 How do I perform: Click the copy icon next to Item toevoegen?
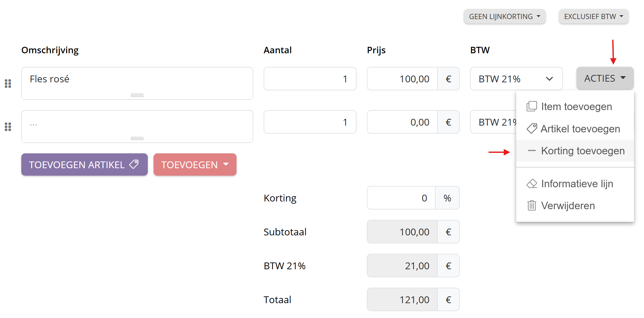[x=531, y=107]
